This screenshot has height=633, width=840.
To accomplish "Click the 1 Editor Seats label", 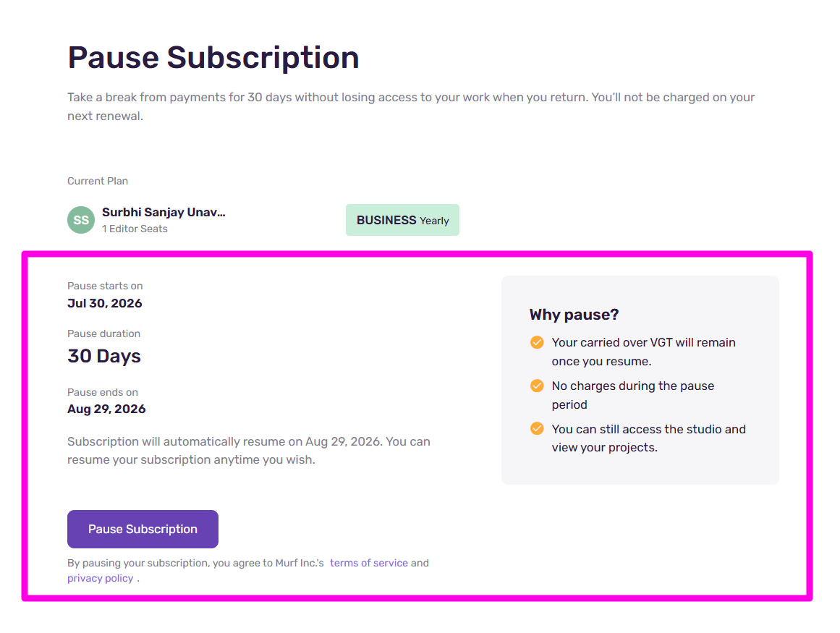I will (135, 229).
